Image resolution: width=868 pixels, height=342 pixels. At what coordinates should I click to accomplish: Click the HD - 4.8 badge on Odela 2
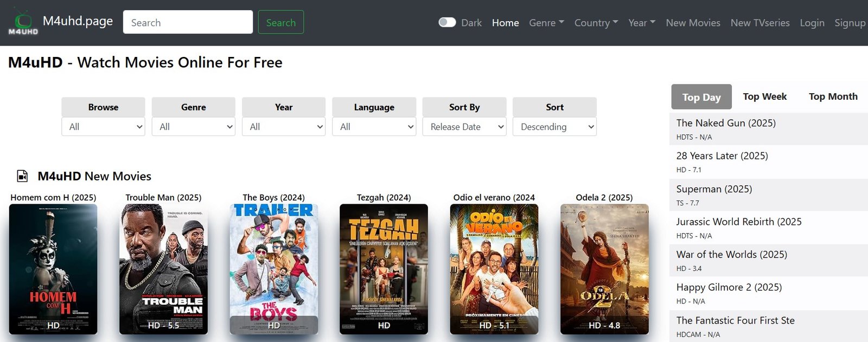click(604, 325)
